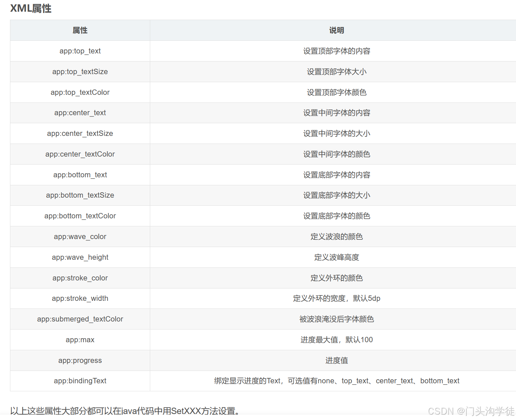Select the app:wave_height cell
Image resolution: width=516 pixels, height=420 pixels.
[80, 257]
